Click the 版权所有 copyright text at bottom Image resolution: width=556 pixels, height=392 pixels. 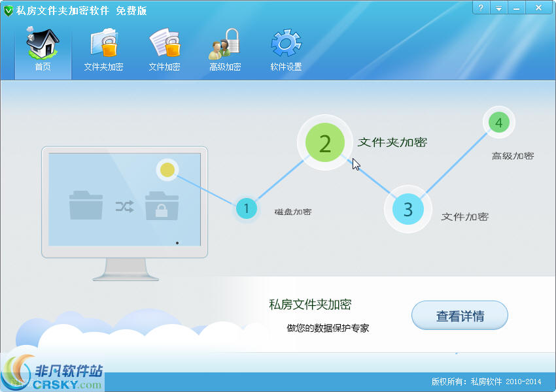pos(487,380)
